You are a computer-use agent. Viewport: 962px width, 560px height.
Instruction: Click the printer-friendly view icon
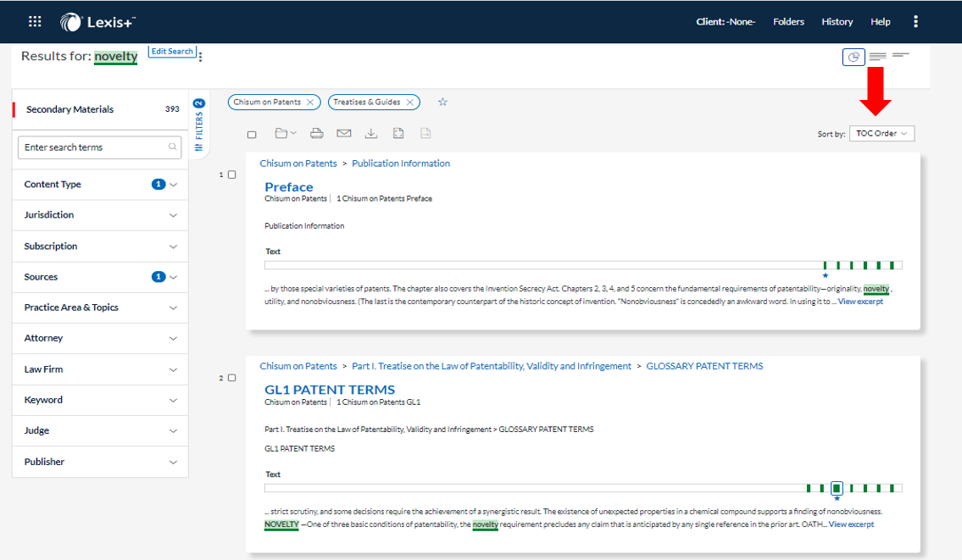[x=398, y=133]
